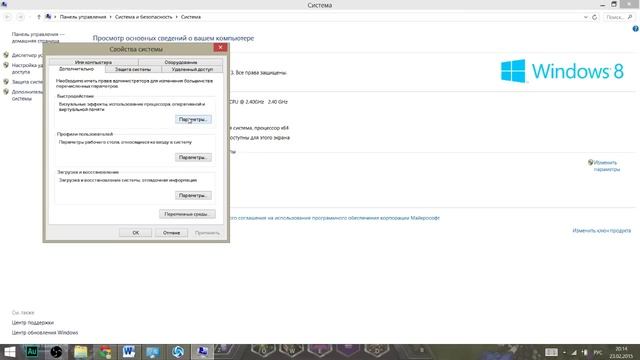Open the monitor-shaped app in the taskbar
This screenshot has width=640, height=360.
pyautogui.click(x=153, y=352)
